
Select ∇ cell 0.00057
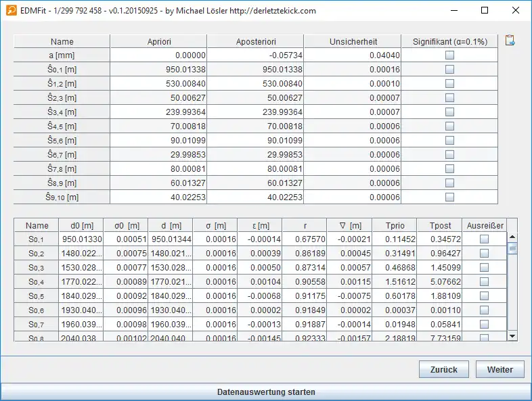click(350, 268)
